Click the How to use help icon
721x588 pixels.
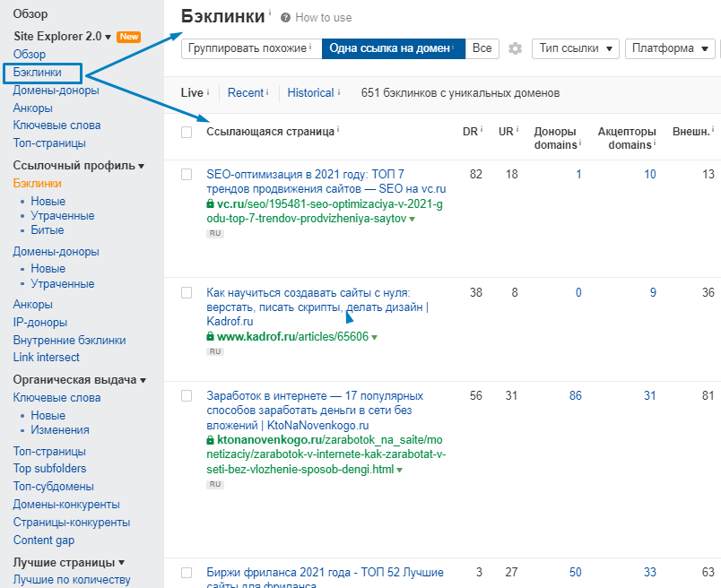pos(286,17)
